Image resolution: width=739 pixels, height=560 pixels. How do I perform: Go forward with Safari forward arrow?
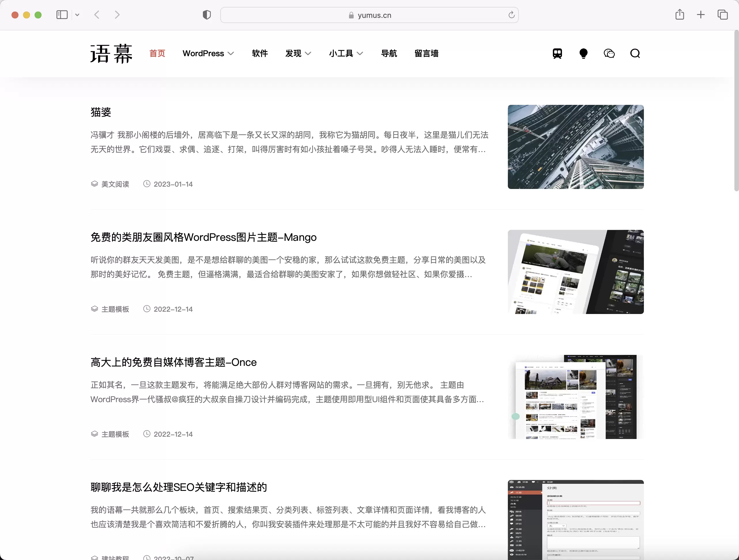point(117,15)
